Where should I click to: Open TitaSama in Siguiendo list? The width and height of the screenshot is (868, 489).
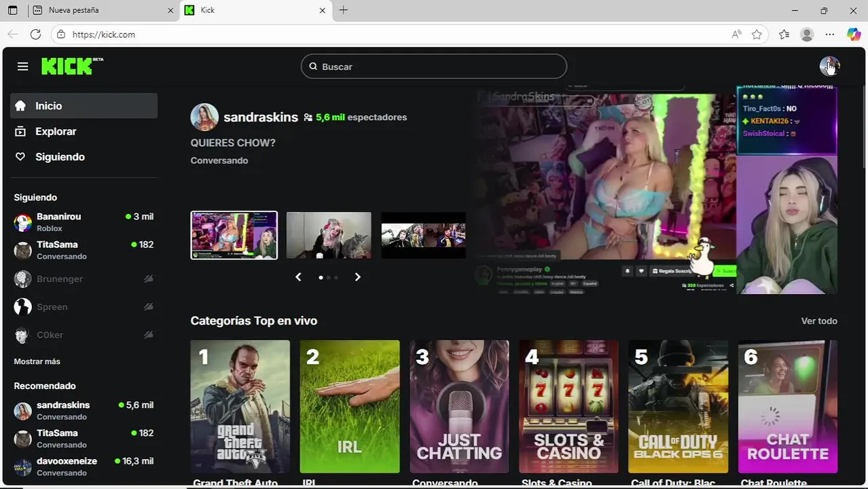(x=84, y=250)
